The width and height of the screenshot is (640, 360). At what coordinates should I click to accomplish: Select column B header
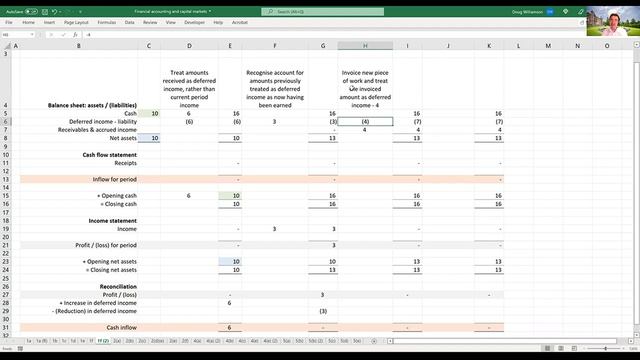pyautogui.click(x=78, y=46)
